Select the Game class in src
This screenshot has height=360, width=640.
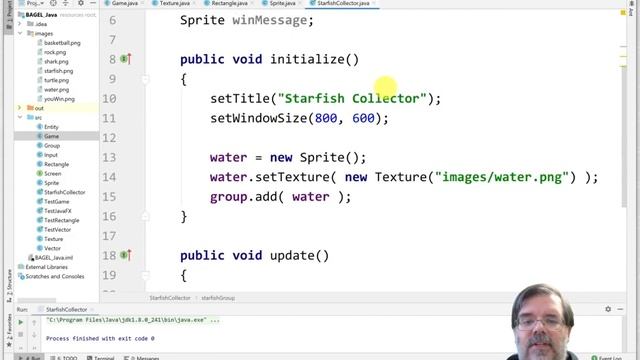click(51, 136)
